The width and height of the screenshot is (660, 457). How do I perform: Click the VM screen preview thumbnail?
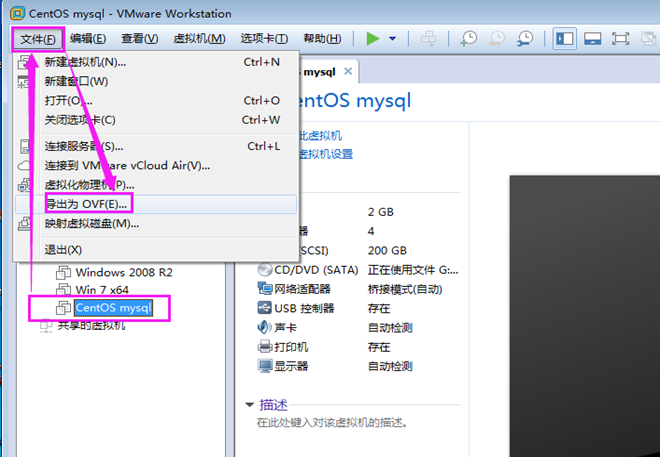coord(585,316)
